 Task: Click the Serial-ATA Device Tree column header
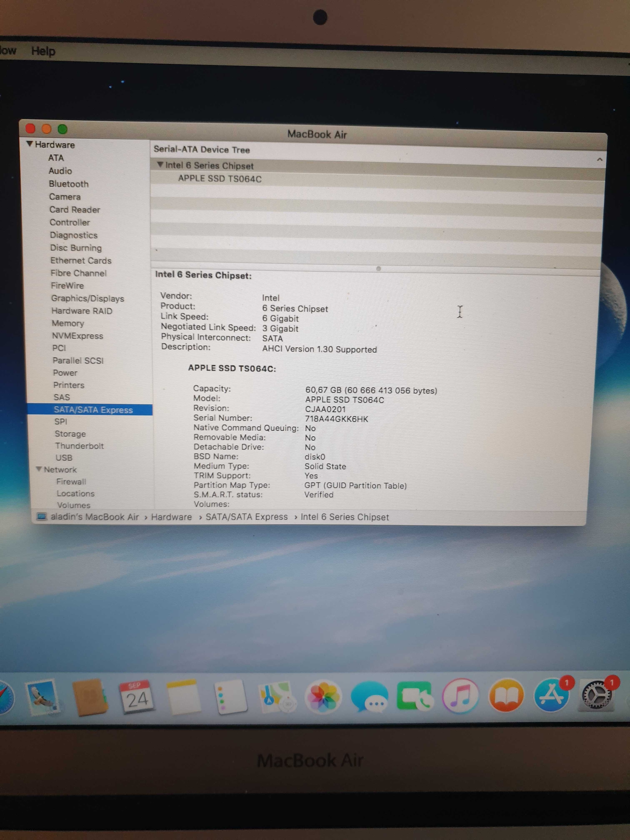(x=202, y=149)
